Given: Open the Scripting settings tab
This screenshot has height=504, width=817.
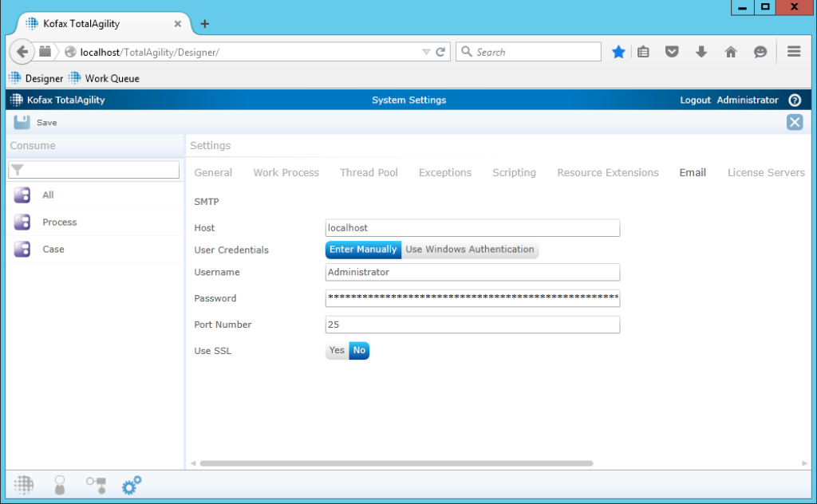Looking at the screenshot, I should pyautogui.click(x=514, y=172).
